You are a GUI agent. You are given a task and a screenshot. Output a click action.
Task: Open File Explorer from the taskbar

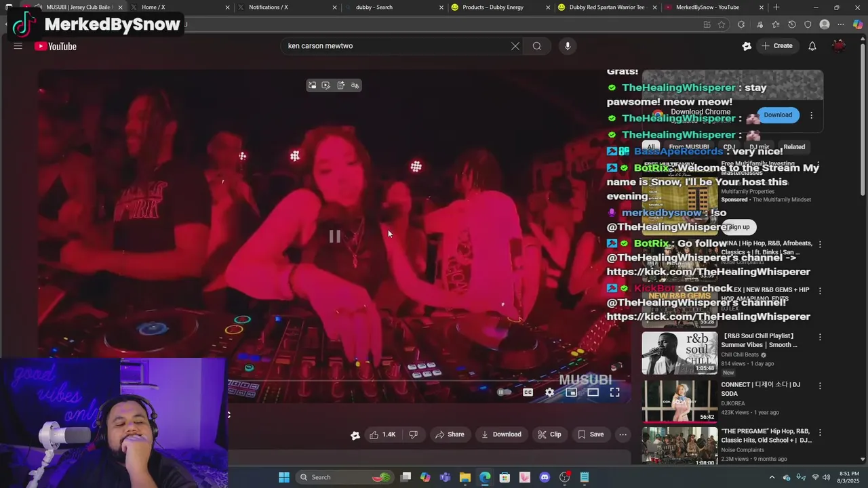pos(465,477)
